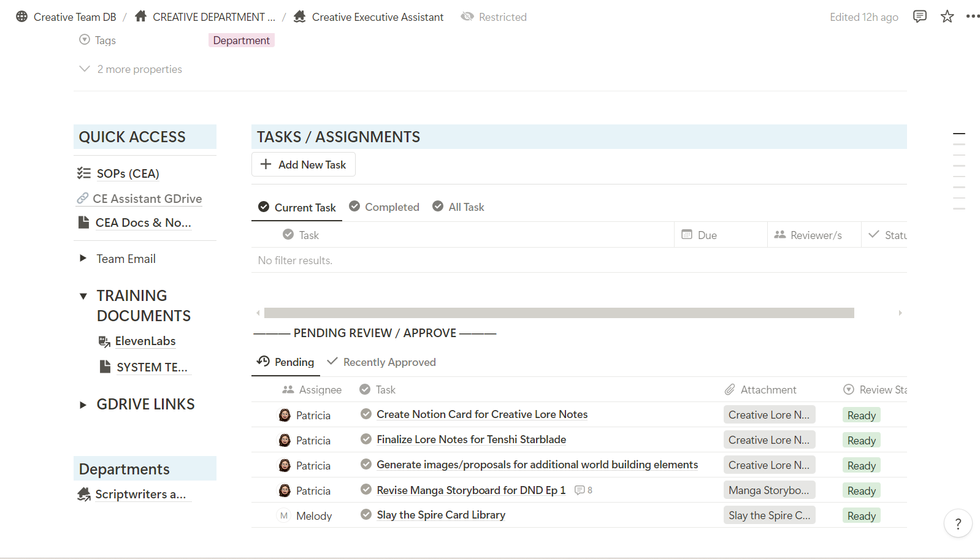
Task: Click the Department tag chip
Action: click(242, 40)
